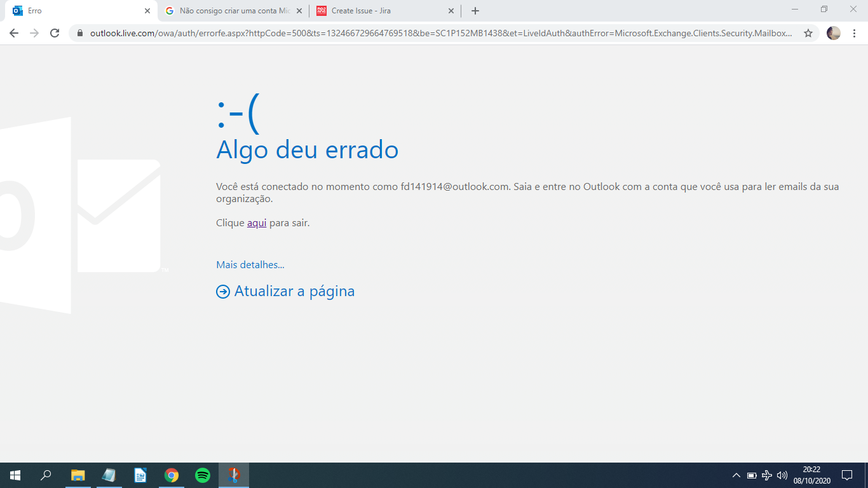Minimize the Chrome window
This screenshot has height=488, width=868.
(x=795, y=10)
